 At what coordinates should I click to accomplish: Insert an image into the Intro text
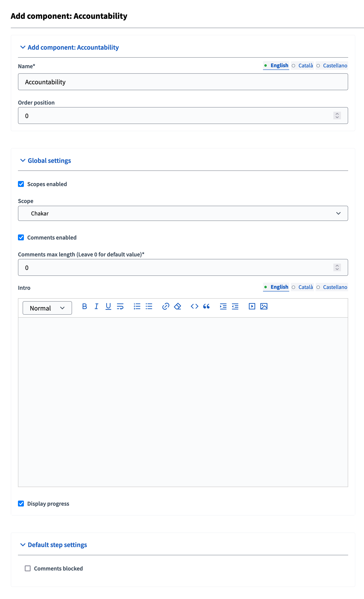coord(264,306)
